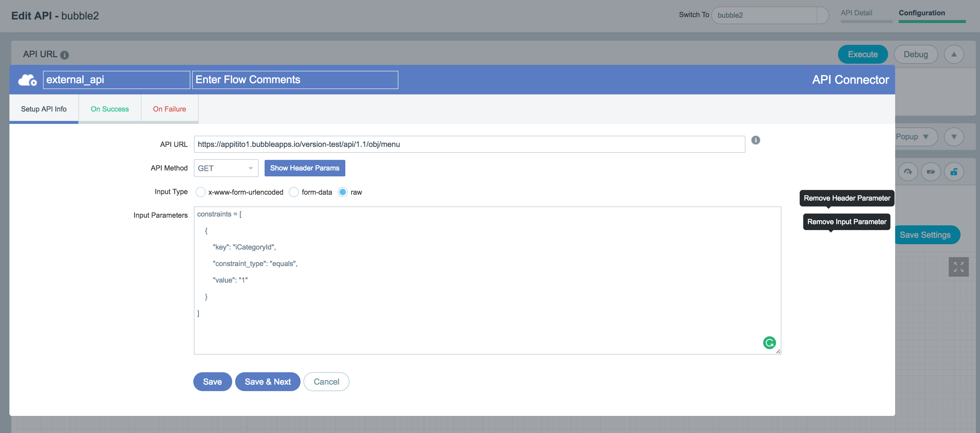Click the Save button
980x433 pixels.
pos(212,382)
